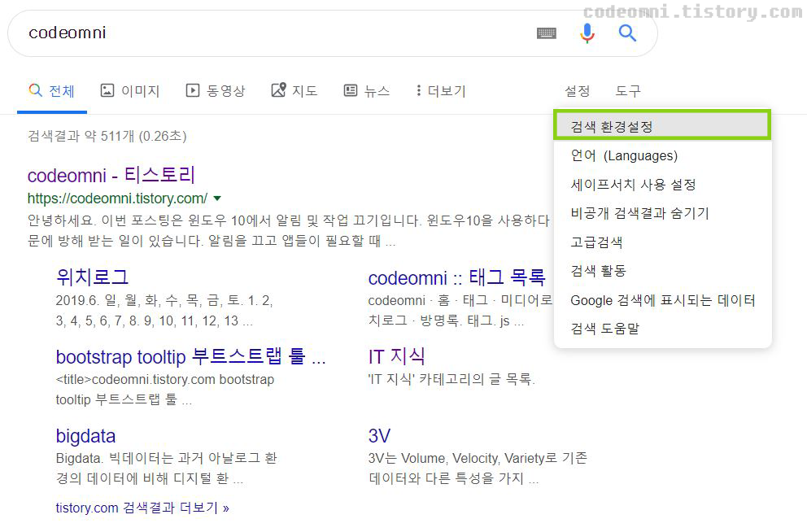Viewport: 807px width, 532px height.
Task: Click the https://codeomni.tistory.com/ URL
Action: (x=117, y=198)
